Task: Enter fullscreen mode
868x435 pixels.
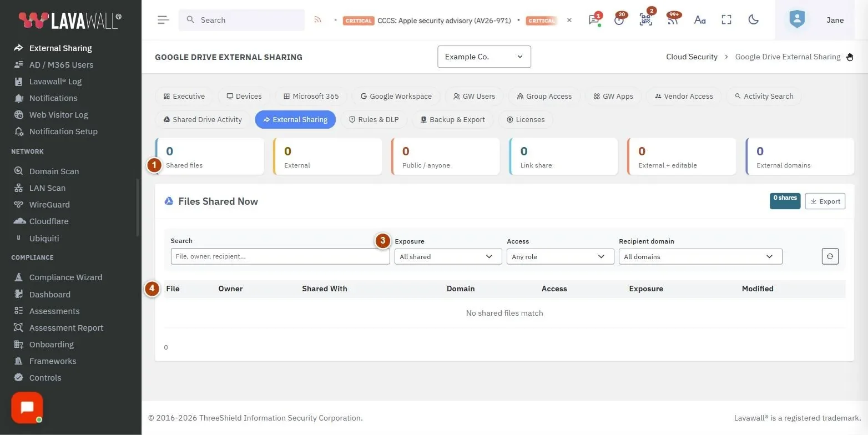Action: 726,20
